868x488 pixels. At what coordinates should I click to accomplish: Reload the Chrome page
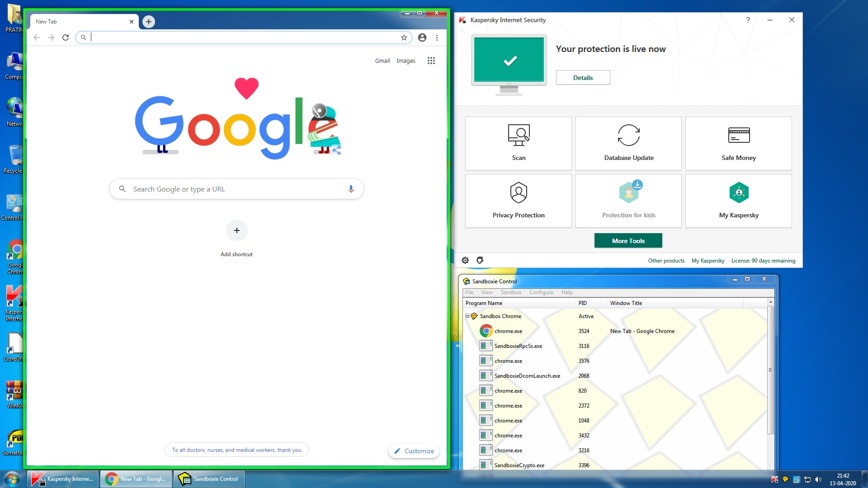tap(66, 38)
